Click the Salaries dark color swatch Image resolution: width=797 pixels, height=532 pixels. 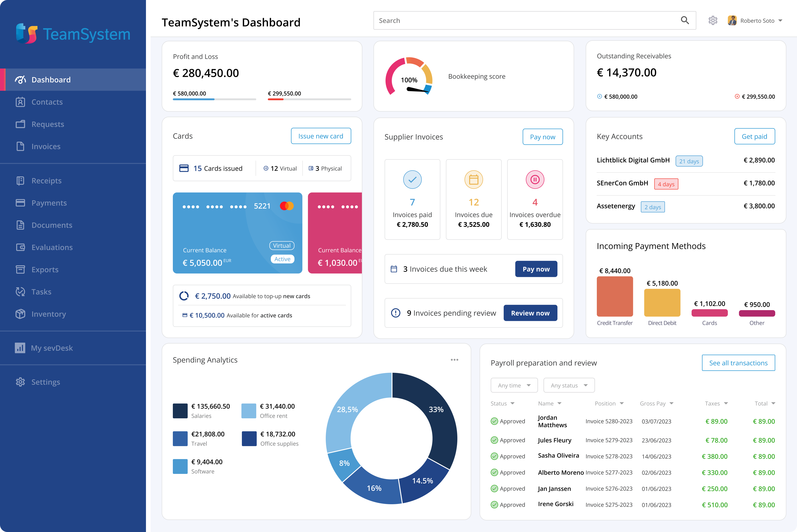180,411
